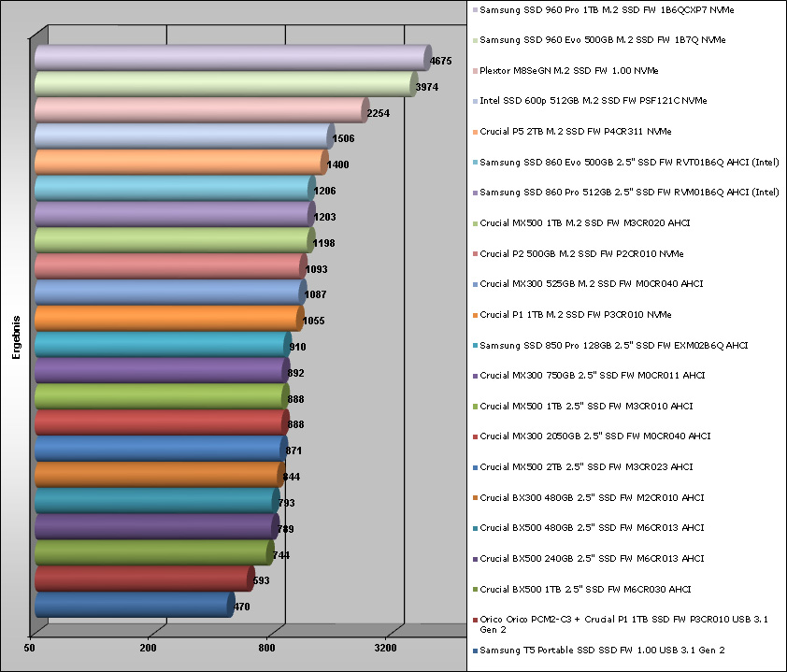The width and height of the screenshot is (787, 672).
Task: Click the value label 1093
Action: click(x=316, y=269)
